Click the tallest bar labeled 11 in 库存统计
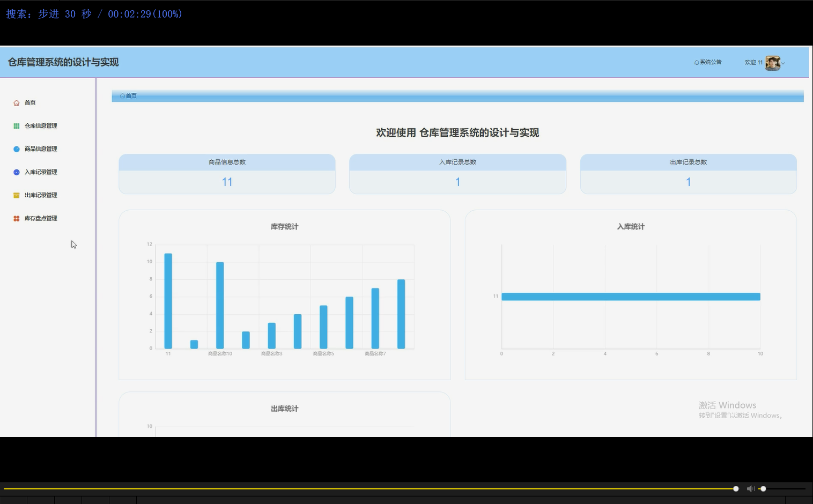 (x=168, y=301)
